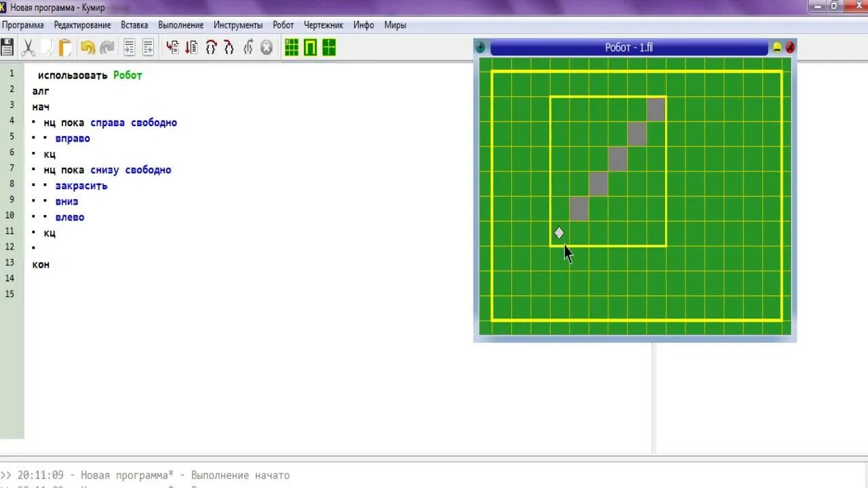868x488 pixels.
Task: Open the Редактирование menu
Action: point(83,25)
